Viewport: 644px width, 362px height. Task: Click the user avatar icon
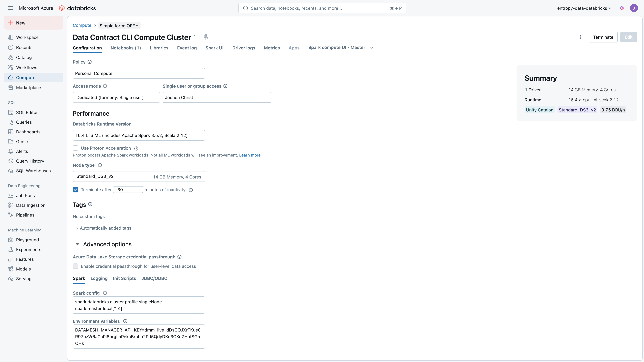coord(634,8)
